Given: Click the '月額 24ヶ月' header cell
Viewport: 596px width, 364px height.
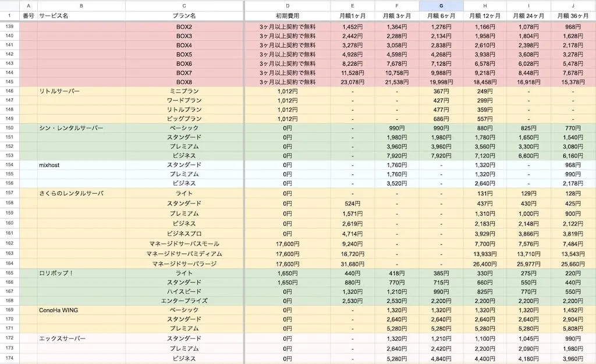Looking at the screenshot, I should coord(528,16).
